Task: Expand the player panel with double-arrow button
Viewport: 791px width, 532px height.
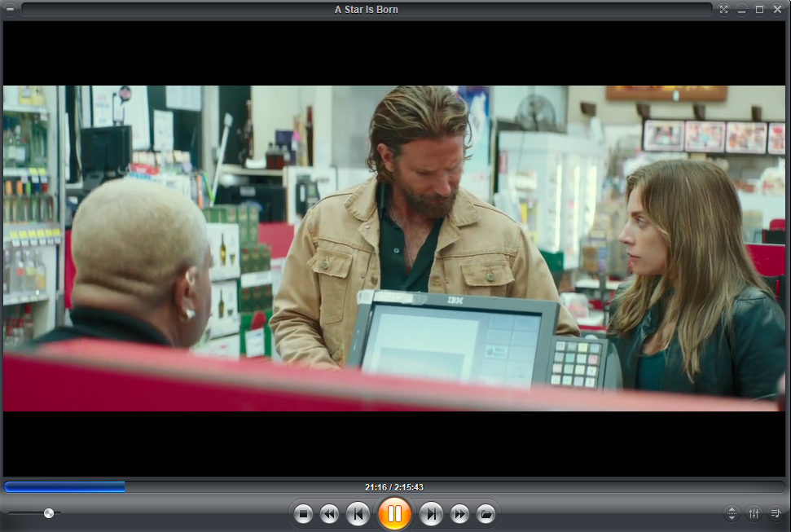Action: [x=731, y=514]
